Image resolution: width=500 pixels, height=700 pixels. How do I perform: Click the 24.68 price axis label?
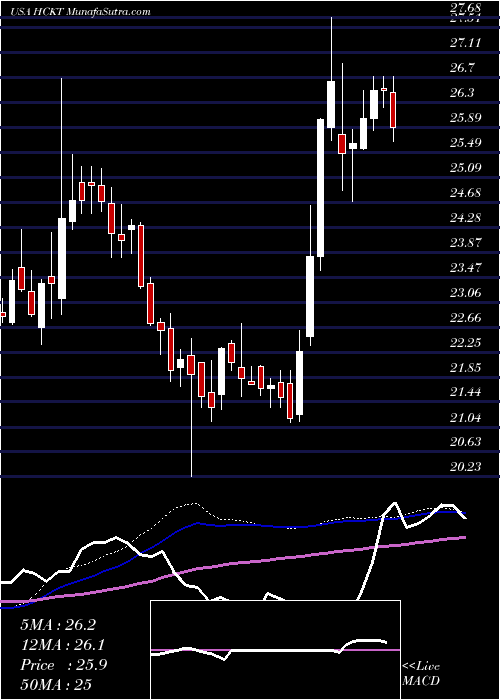466,193
